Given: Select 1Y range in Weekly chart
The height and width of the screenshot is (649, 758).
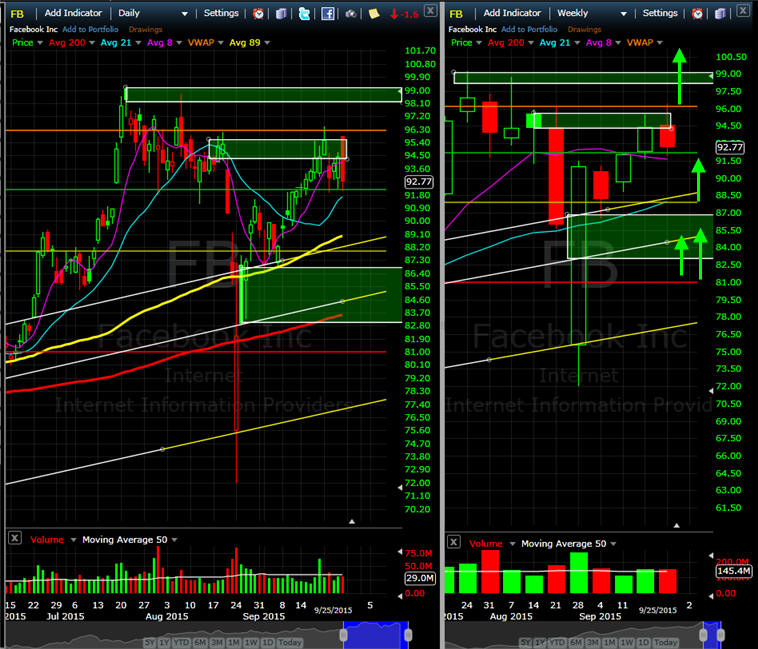Looking at the screenshot, I should (540, 642).
